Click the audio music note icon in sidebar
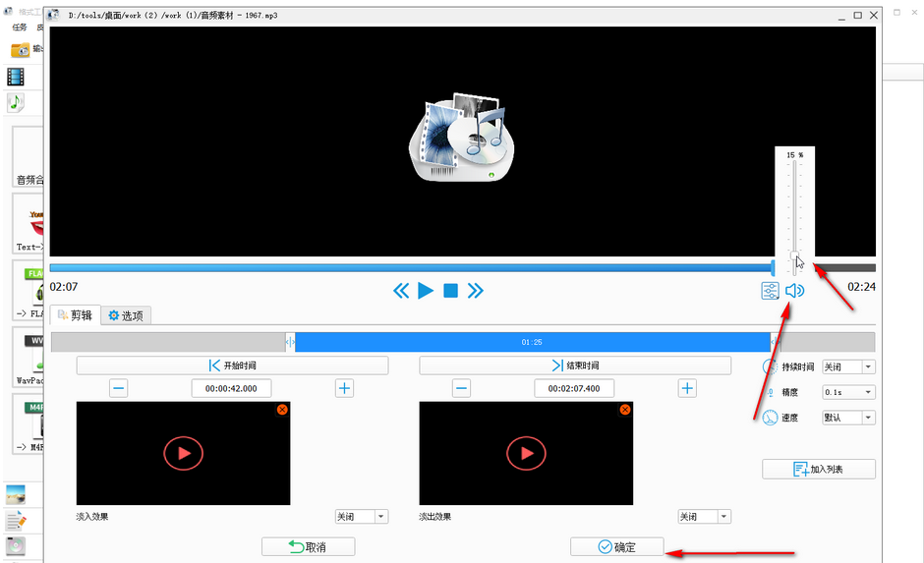The height and width of the screenshot is (563, 924). (x=16, y=103)
